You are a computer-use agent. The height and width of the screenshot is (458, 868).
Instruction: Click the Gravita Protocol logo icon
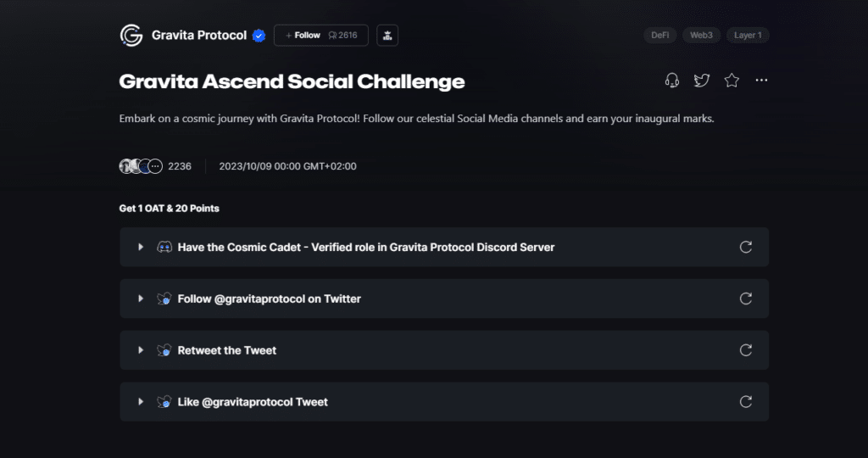tap(131, 36)
